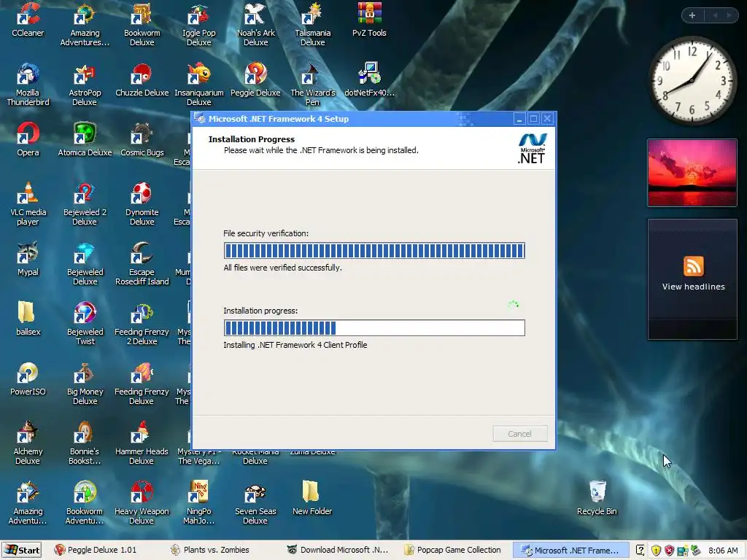Click the File security verification progress bar

click(374, 251)
